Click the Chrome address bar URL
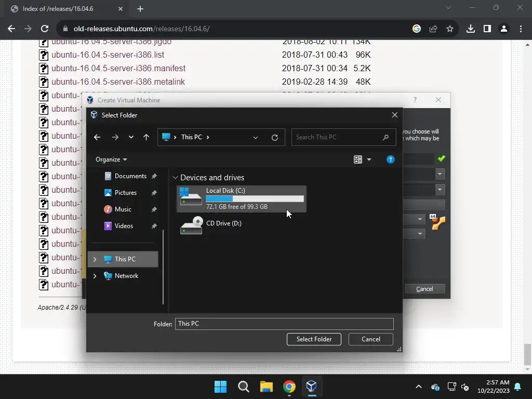 coord(141,29)
